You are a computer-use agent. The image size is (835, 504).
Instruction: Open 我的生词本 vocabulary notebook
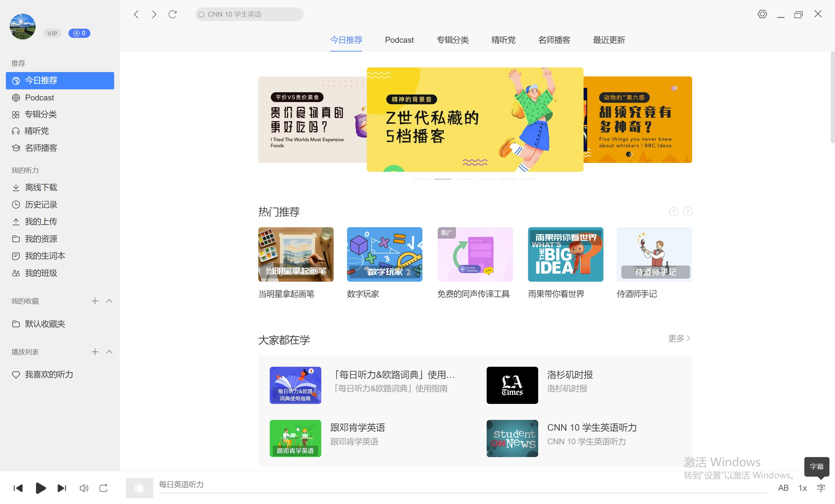click(45, 256)
